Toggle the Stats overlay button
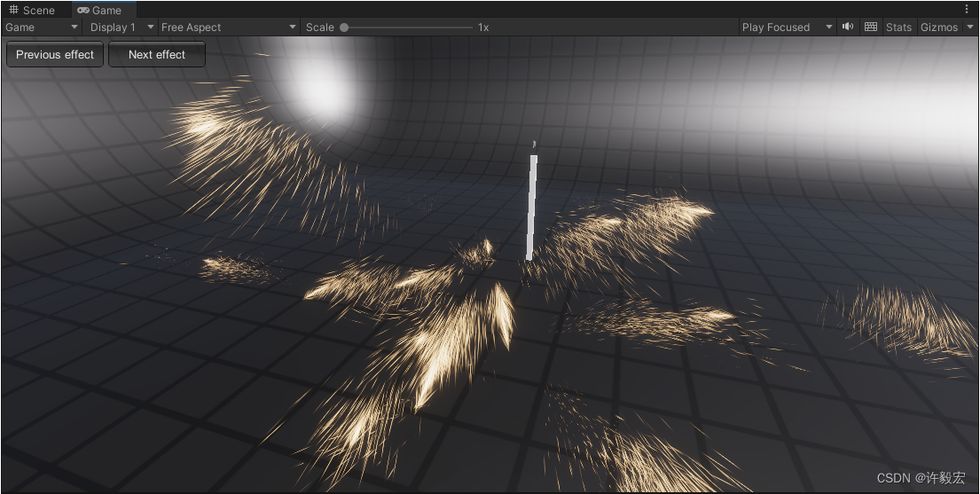The height and width of the screenshot is (494, 980). coord(898,27)
